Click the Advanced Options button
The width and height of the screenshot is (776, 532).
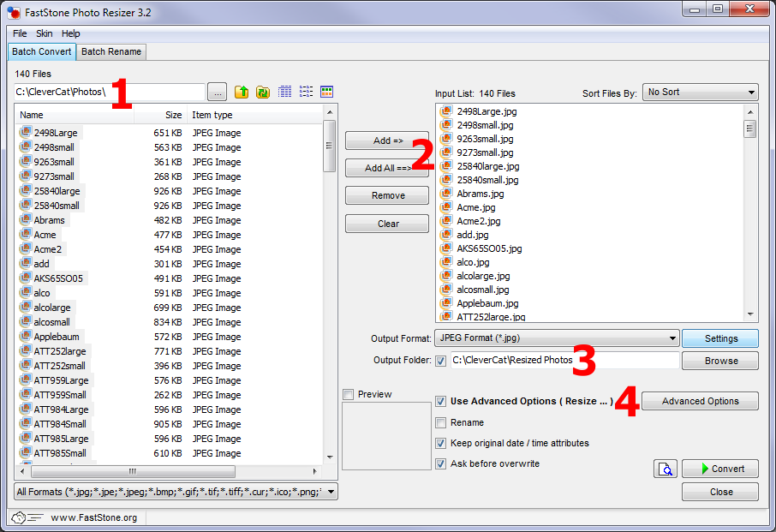pyautogui.click(x=700, y=401)
